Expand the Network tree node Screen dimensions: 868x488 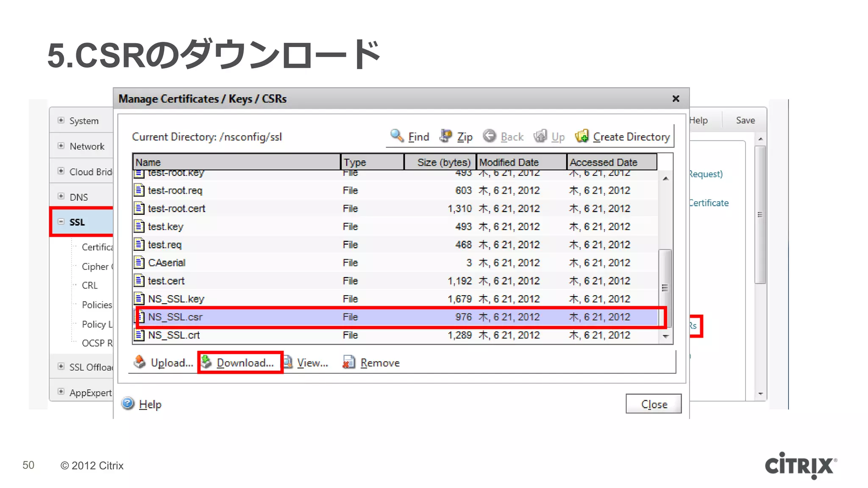[x=61, y=146]
